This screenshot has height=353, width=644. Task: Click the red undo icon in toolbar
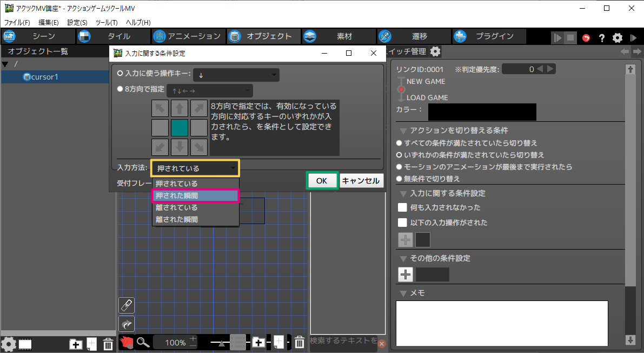[x=587, y=38]
